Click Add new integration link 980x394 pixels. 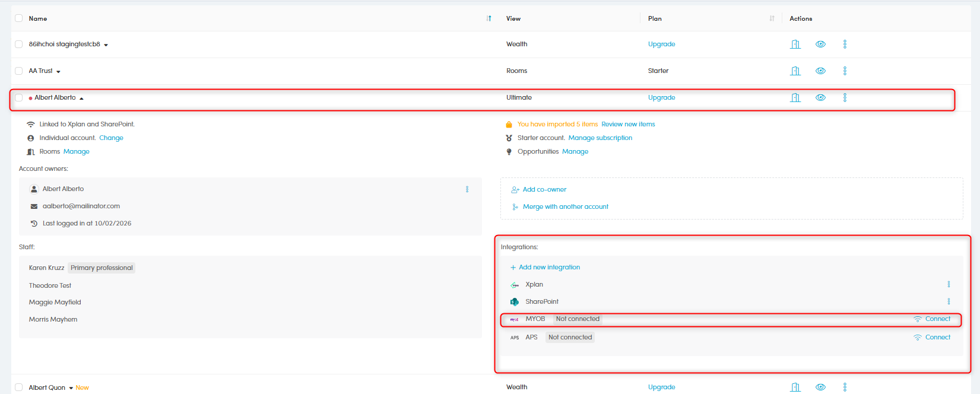549,268
